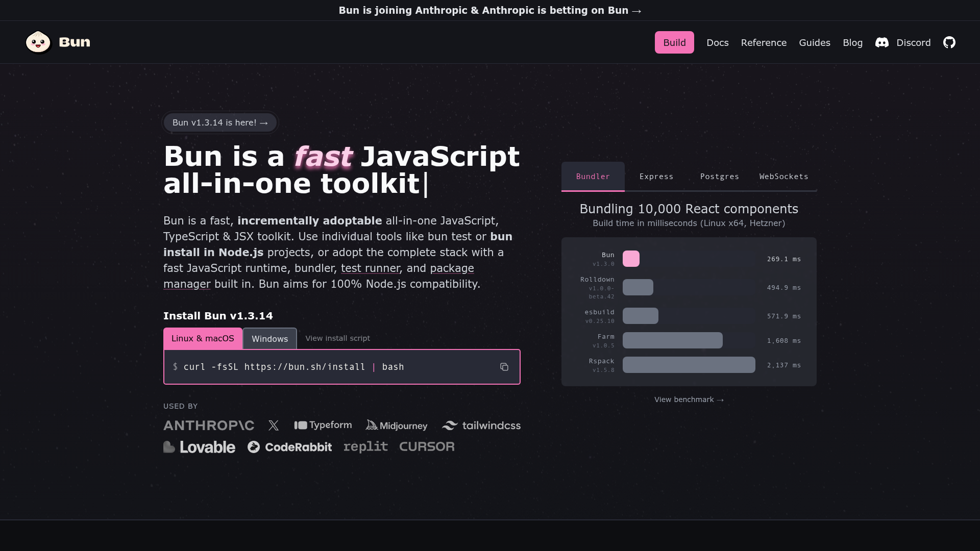Click the 'Build time in milliseconds' subtitle
The image size is (980, 551).
pos(689,223)
